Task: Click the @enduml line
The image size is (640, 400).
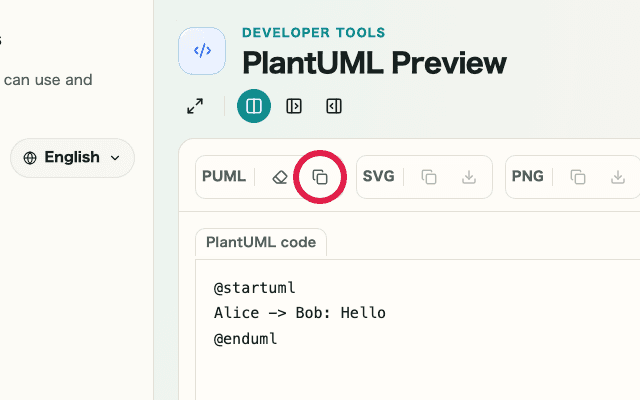Action: point(245,339)
